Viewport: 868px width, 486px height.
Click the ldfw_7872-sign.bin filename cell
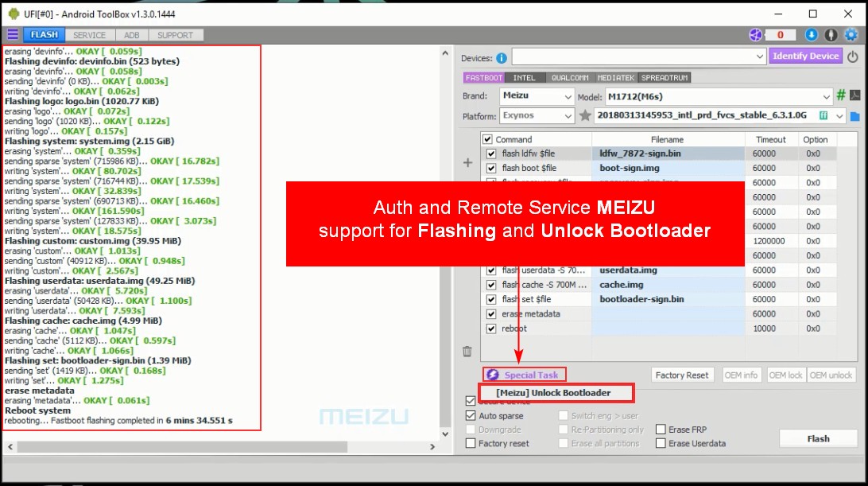[x=668, y=154]
